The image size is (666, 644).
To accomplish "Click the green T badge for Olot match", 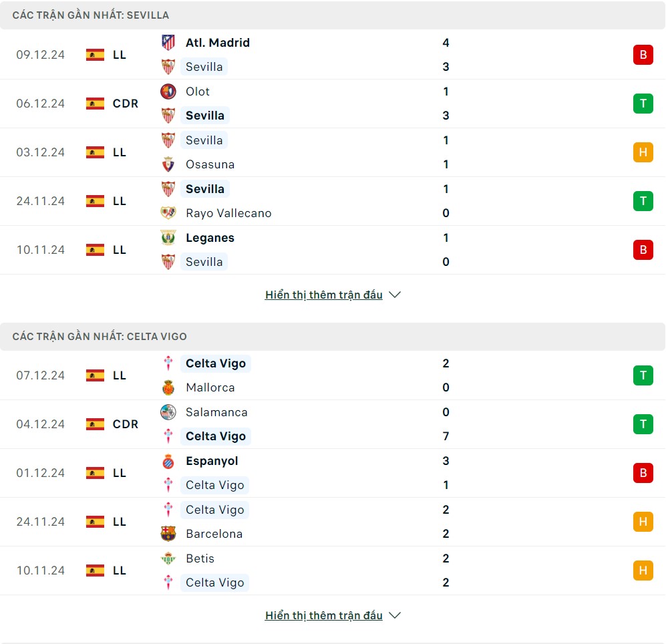I will [643, 104].
